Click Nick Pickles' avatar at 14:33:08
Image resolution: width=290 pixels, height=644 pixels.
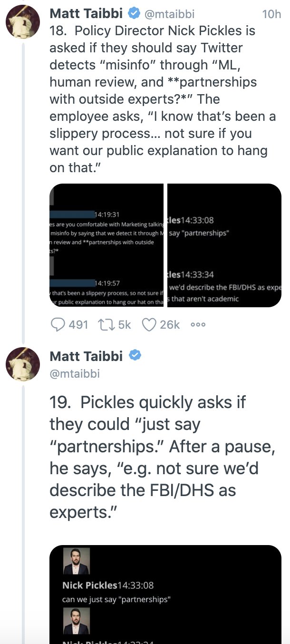76,561
